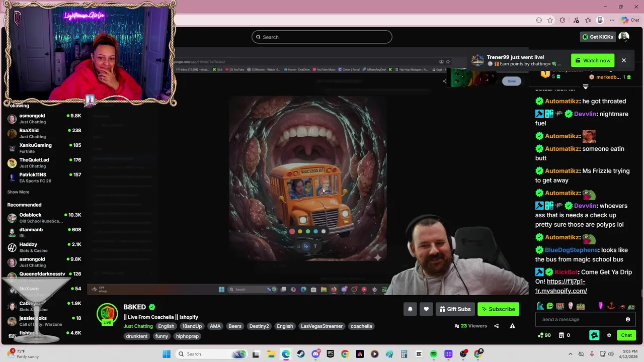Open dtanmanb channel in Recommended

[44, 232]
